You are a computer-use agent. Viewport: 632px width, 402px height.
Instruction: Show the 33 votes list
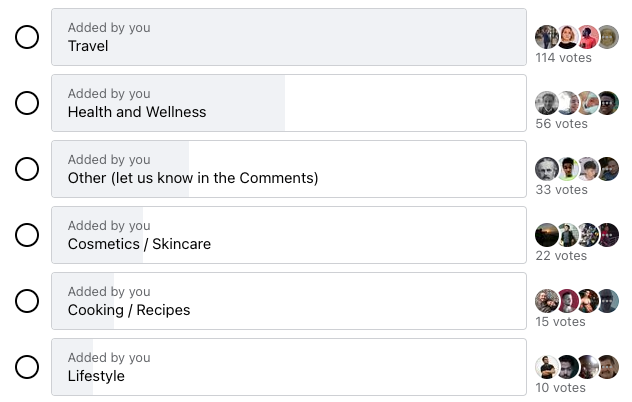[x=561, y=190]
